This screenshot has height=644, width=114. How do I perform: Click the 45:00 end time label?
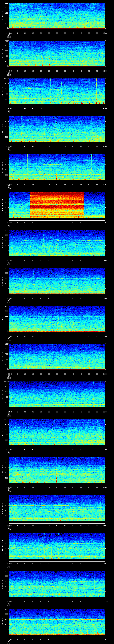(x=105, y=33)
